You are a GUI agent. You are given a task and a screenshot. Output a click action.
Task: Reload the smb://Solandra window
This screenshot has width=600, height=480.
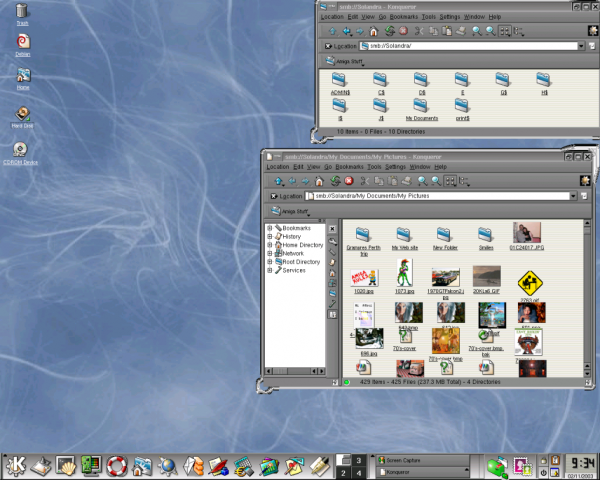pos(390,31)
